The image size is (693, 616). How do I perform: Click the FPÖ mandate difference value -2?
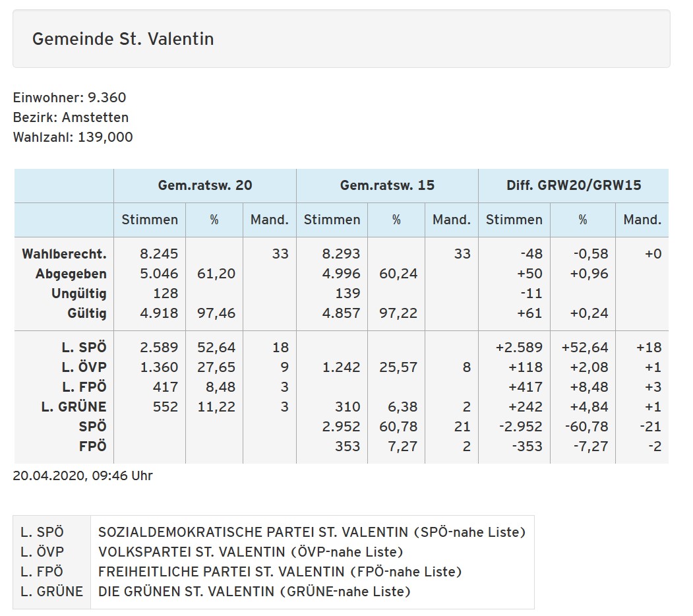pos(654,446)
